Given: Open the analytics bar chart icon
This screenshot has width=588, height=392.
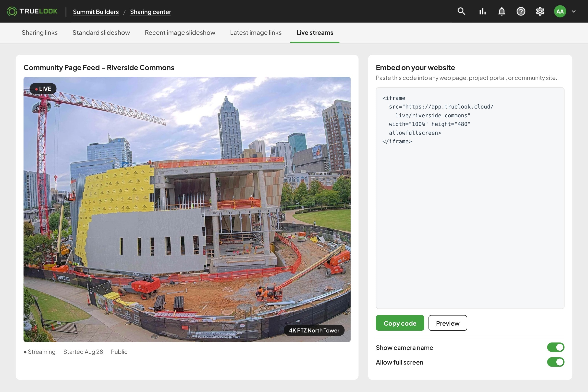Looking at the screenshot, I should [482, 11].
